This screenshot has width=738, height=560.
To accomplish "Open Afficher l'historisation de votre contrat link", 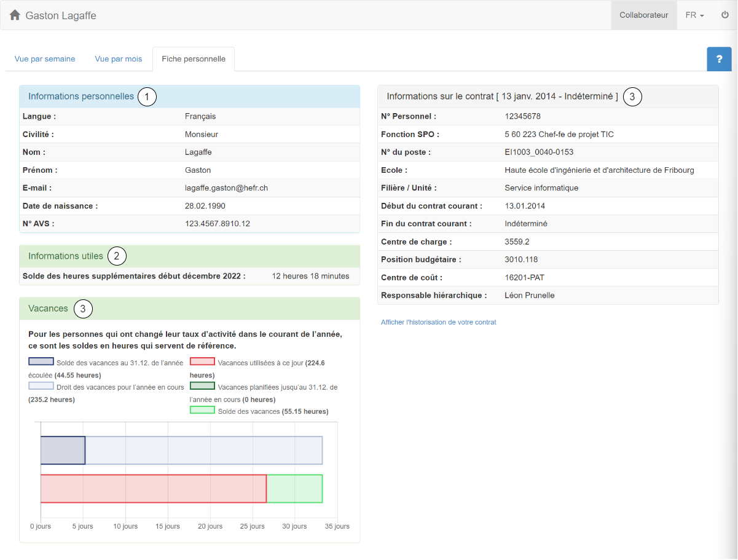I will point(438,322).
